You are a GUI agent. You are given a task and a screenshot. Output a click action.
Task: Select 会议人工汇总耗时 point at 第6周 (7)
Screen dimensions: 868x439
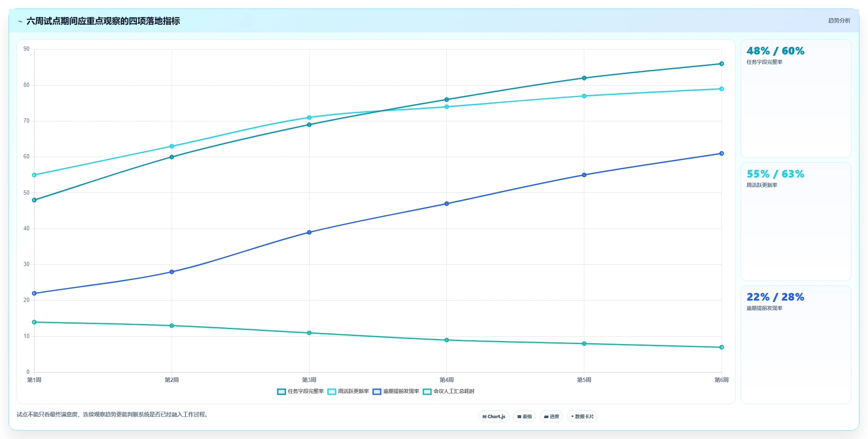click(721, 347)
